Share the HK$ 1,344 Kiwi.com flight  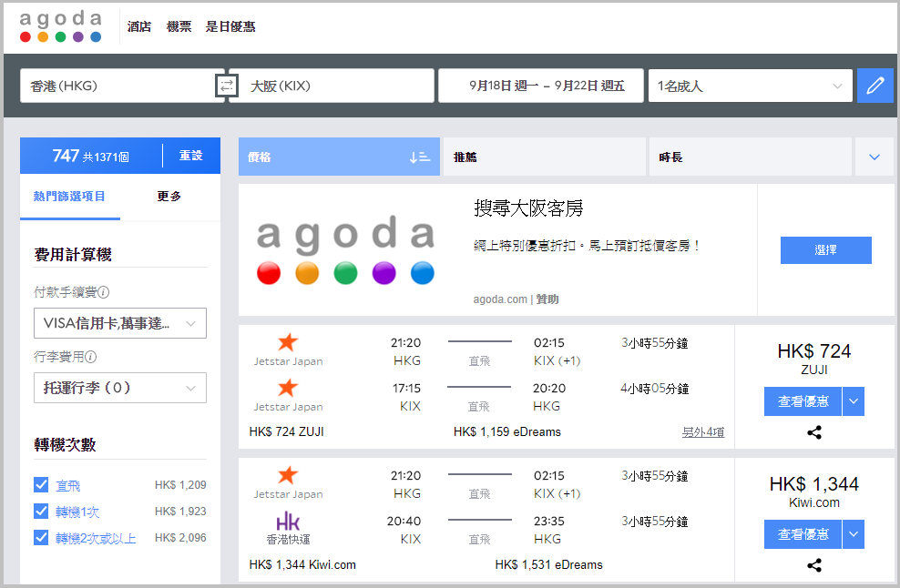tap(813, 565)
